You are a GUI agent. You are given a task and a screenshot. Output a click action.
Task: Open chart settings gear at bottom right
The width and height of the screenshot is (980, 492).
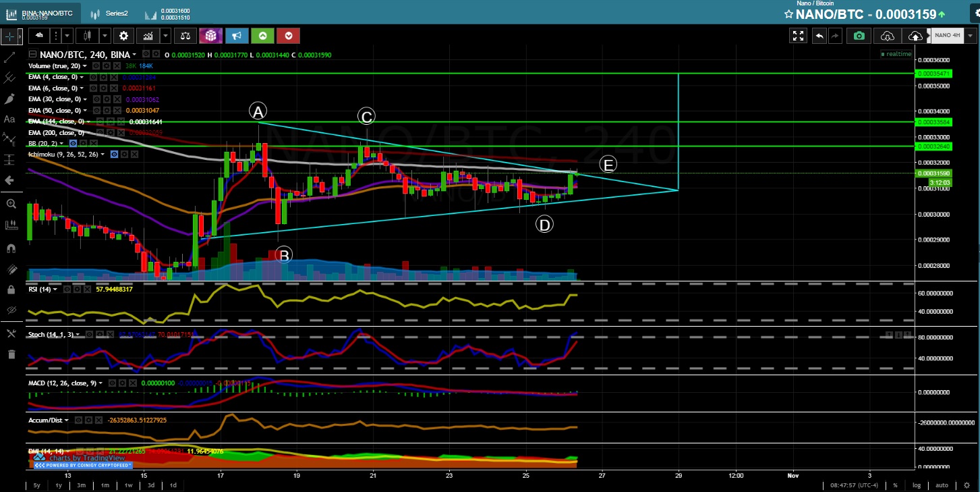point(967,485)
